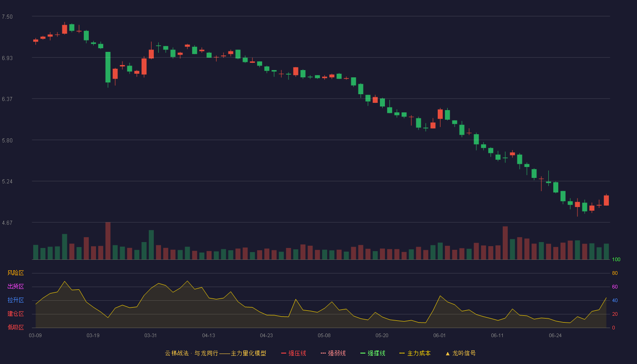The height and width of the screenshot is (364, 637).
Task: Select the last red candlestick at chart's right end
Action: tap(606, 200)
